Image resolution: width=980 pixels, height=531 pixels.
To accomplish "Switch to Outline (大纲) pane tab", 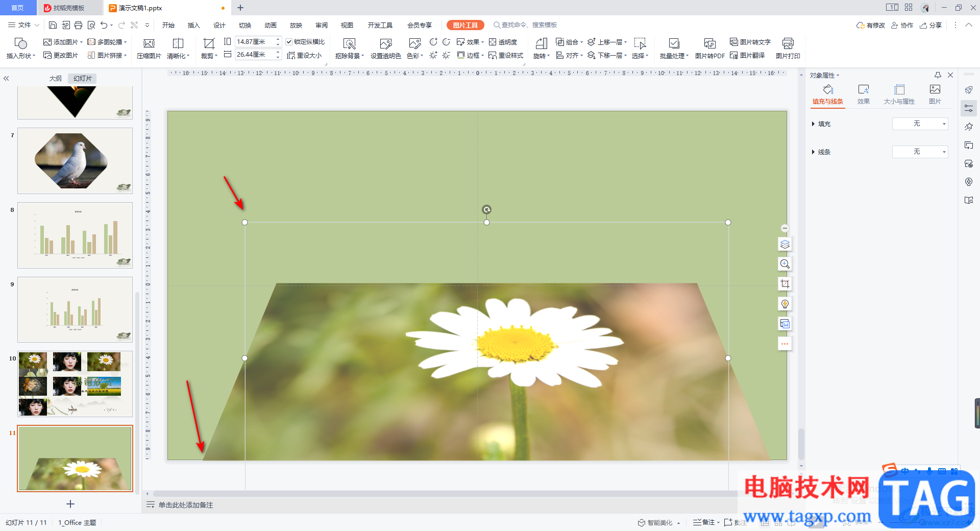I will [x=55, y=79].
